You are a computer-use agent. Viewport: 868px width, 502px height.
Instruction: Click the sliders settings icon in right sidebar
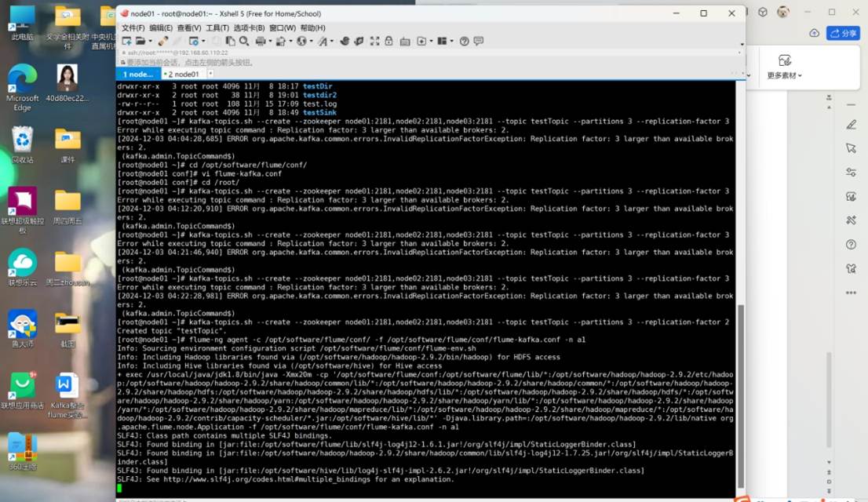(851, 172)
